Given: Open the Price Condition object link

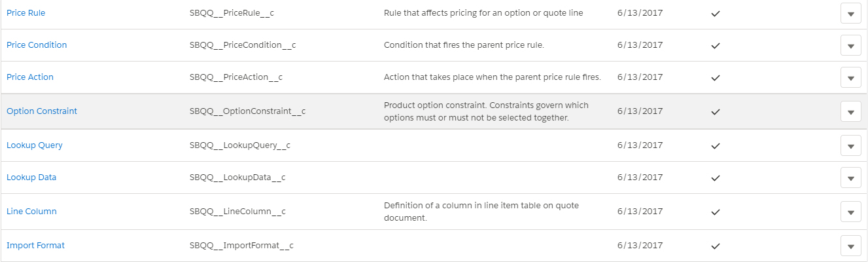Looking at the screenshot, I should (37, 45).
